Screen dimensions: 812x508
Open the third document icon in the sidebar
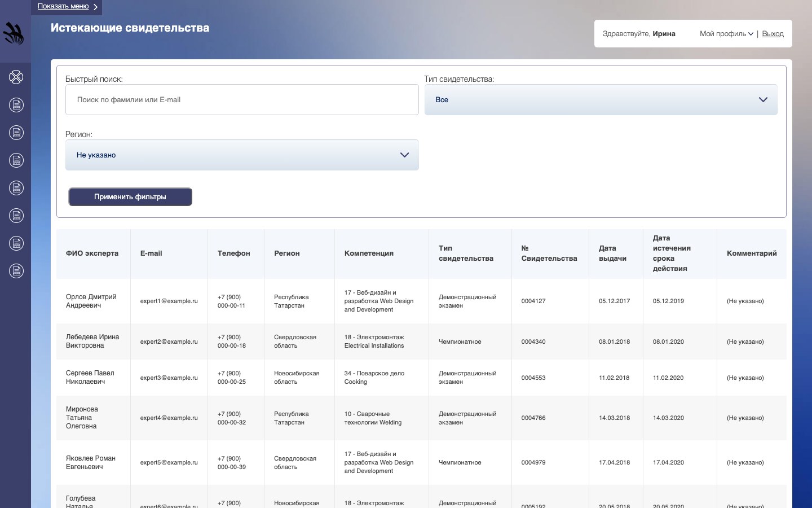click(x=16, y=160)
